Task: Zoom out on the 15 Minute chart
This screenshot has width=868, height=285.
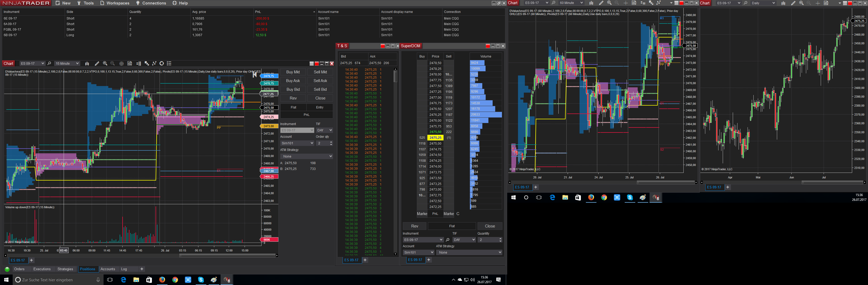Action: click(113, 63)
